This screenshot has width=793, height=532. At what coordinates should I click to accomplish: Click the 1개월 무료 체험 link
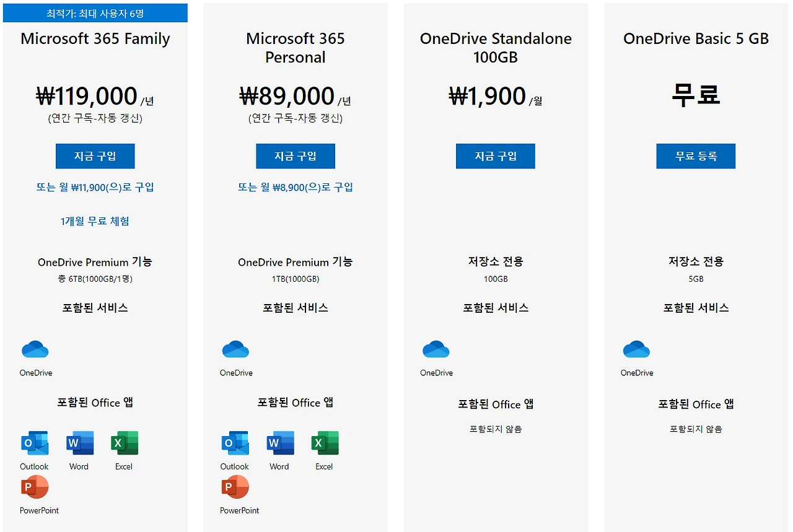95,221
